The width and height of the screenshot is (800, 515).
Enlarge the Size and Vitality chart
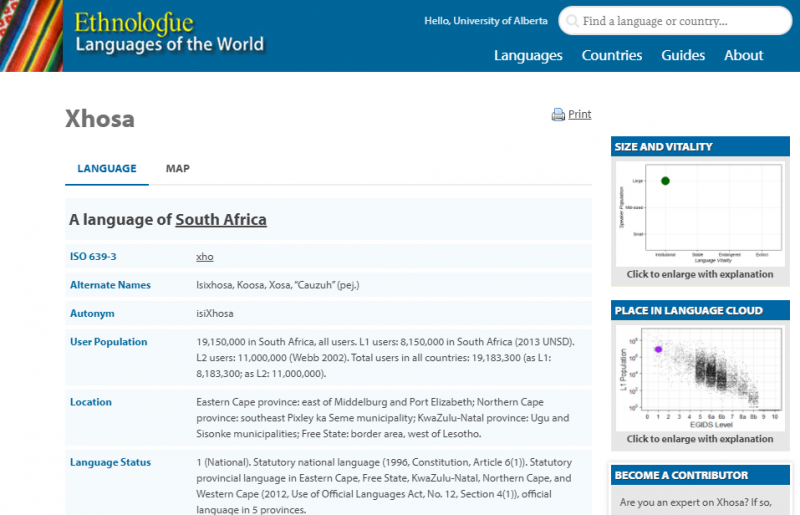[699, 213]
